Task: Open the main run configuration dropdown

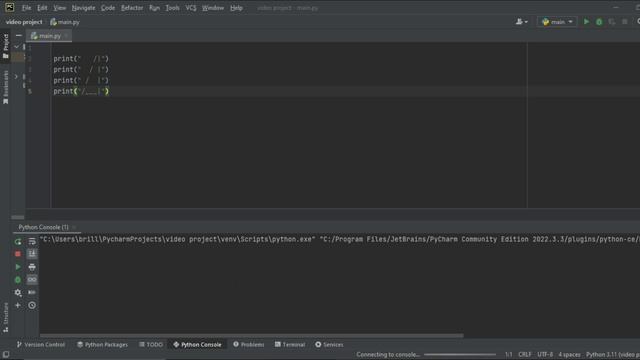Action: point(557,22)
